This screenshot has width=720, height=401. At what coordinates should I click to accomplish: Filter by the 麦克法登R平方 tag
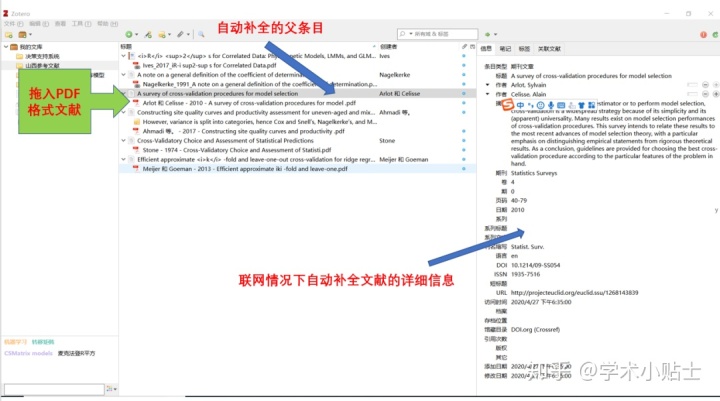pyautogui.click(x=76, y=353)
